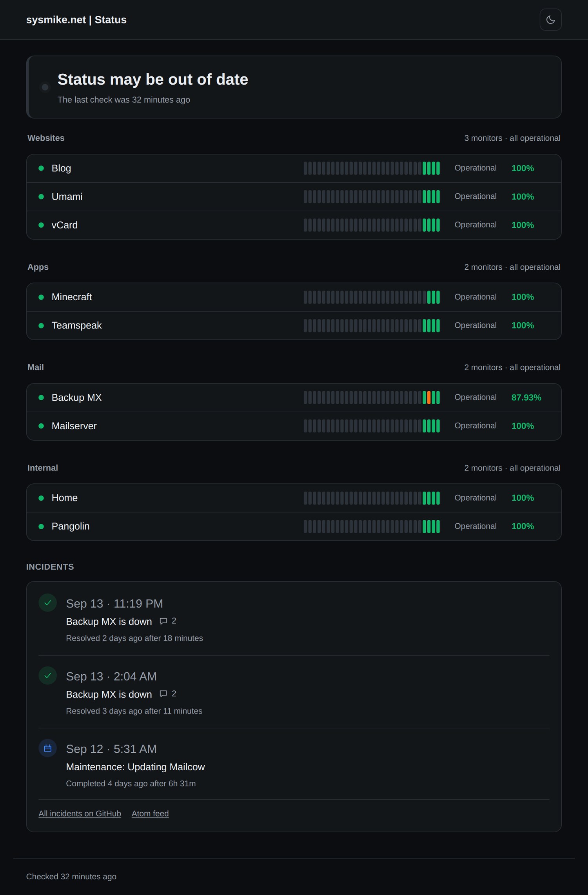The image size is (588, 895).
Task: Toggle the dark mode moon icon
Action: coord(550,20)
